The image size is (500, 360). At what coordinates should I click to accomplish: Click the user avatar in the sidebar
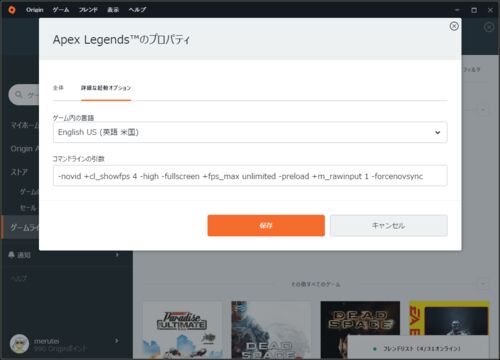(x=19, y=344)
